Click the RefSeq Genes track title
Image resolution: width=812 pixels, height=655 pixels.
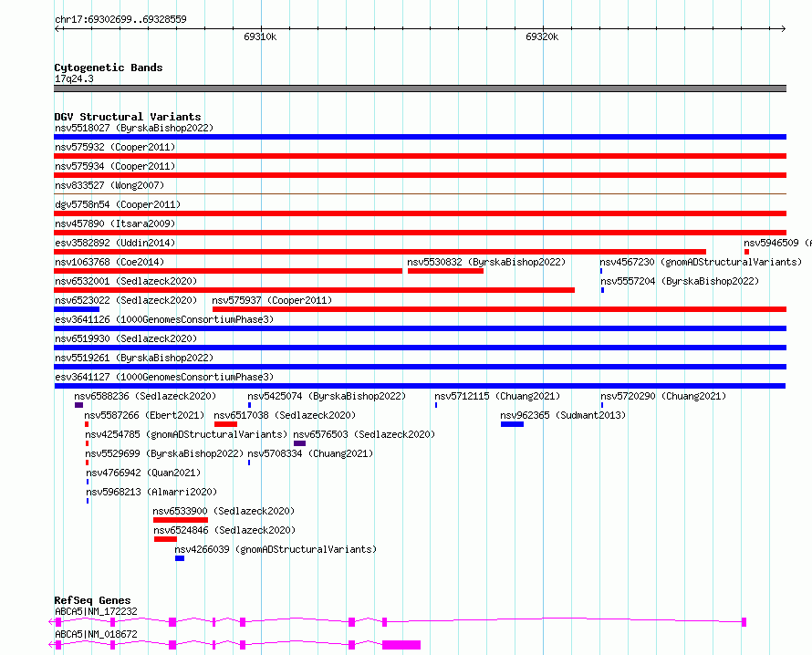[x=92, y=600]
